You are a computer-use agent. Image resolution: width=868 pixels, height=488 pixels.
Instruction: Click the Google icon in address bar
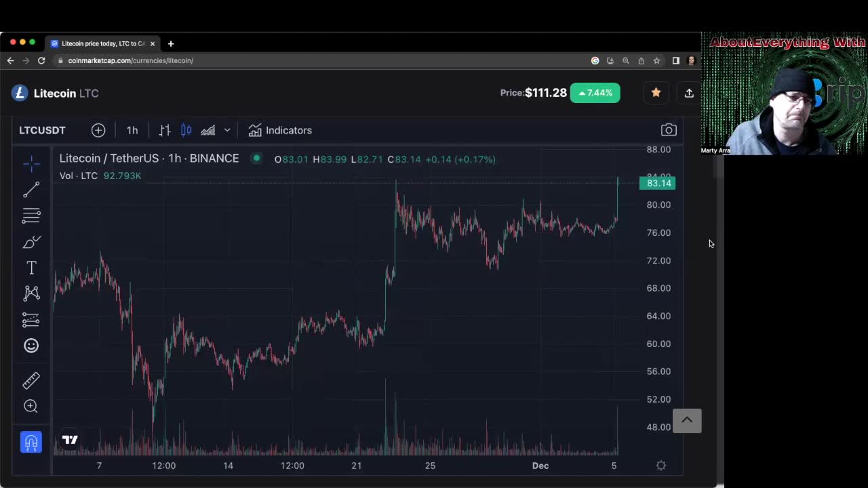pos(595,60)
